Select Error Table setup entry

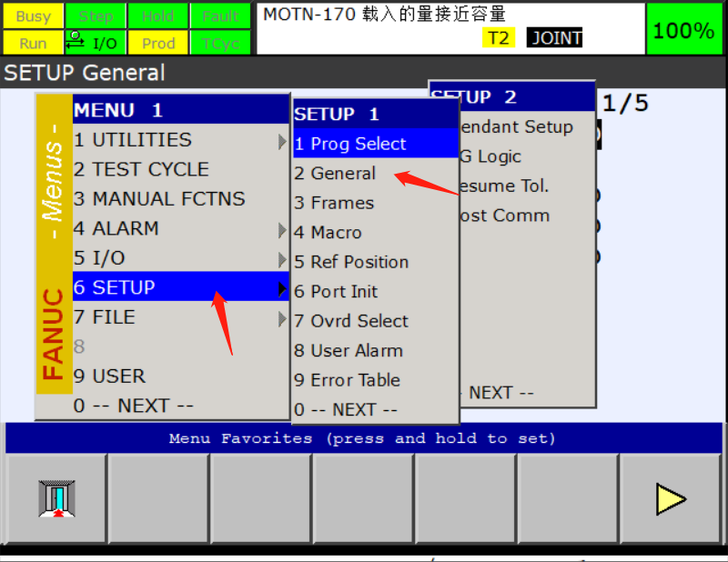coord(376,380)
